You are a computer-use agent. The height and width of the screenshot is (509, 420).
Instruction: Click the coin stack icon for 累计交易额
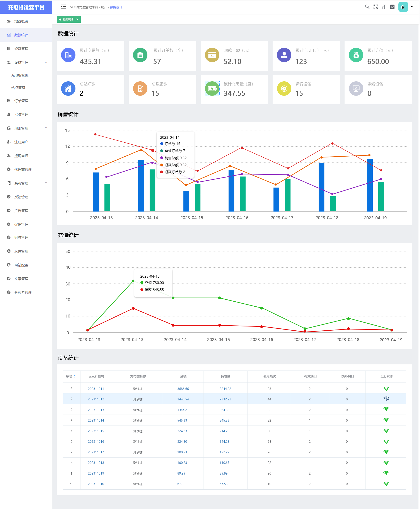point(68,55)
